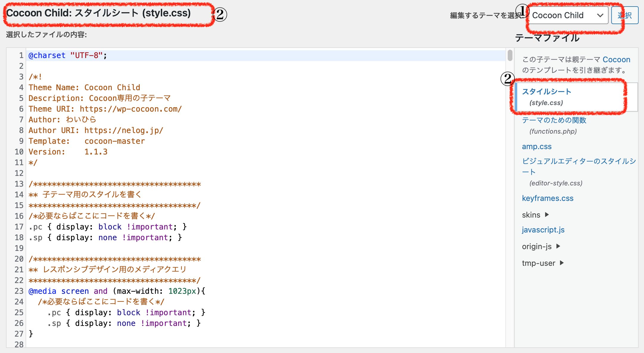Click line 26 indented .sp display none rule

[124, 323]
